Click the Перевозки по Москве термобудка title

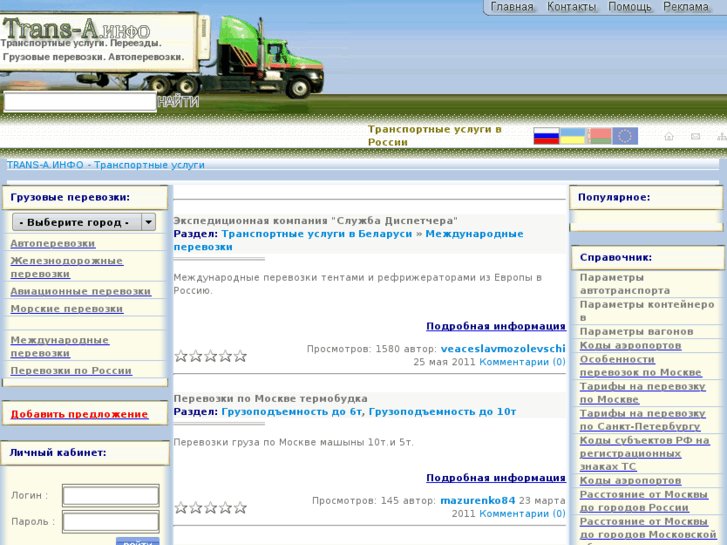click(271, 399)
